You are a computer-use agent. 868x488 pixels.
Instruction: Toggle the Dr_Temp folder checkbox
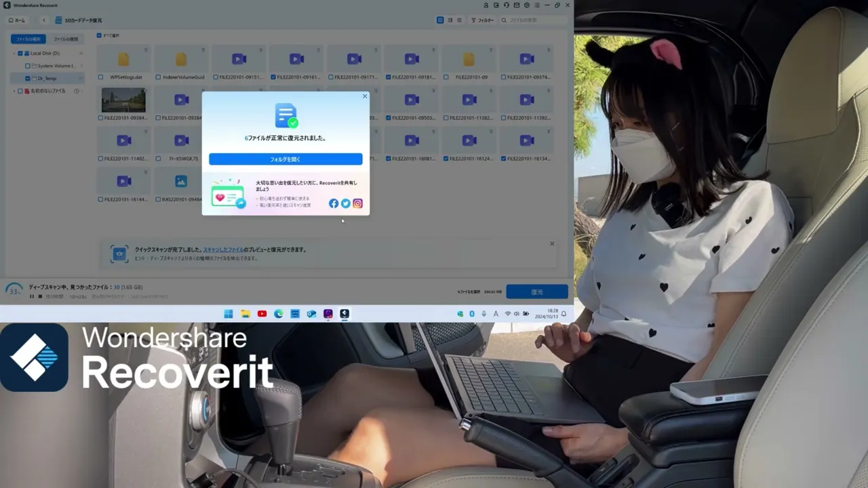coord(27,79)
